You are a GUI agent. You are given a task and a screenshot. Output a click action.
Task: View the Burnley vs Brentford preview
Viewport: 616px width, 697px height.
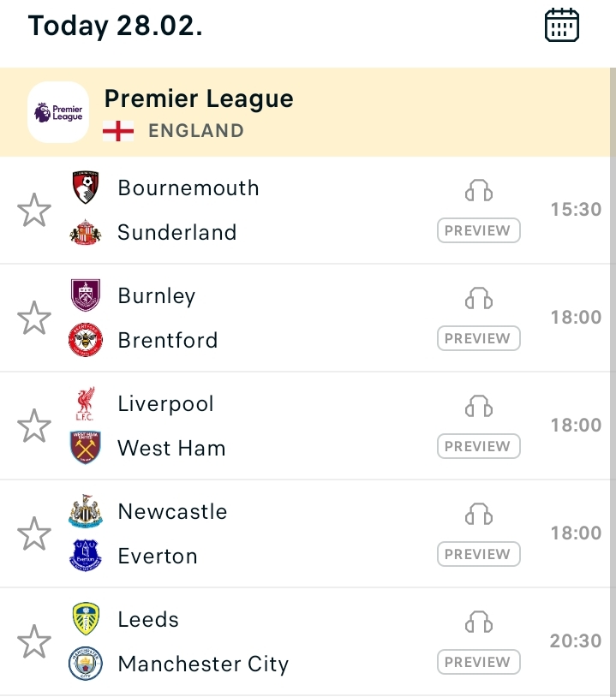[x=478, y=339]
